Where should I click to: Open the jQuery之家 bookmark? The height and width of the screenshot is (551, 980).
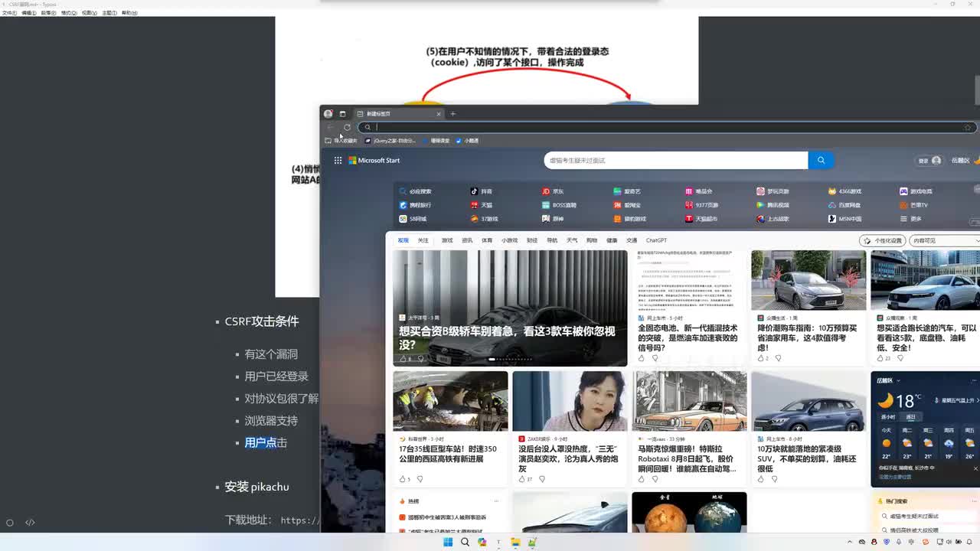point(390,141)
